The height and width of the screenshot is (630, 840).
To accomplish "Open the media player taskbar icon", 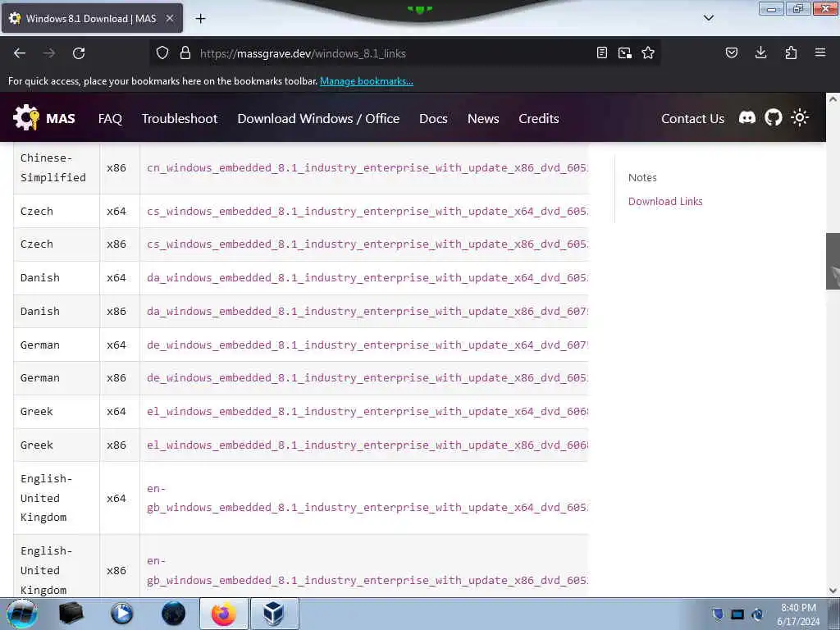I will (121, 614).
